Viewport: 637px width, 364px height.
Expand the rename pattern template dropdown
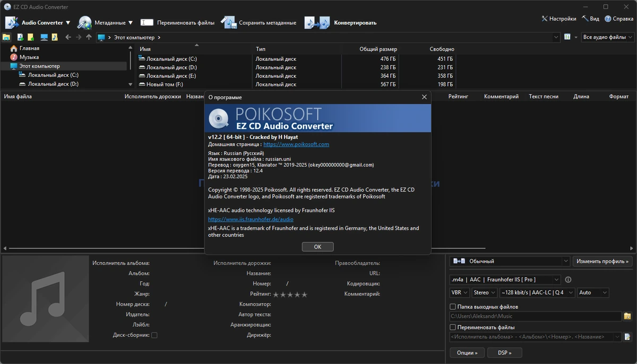pos(618,337)
